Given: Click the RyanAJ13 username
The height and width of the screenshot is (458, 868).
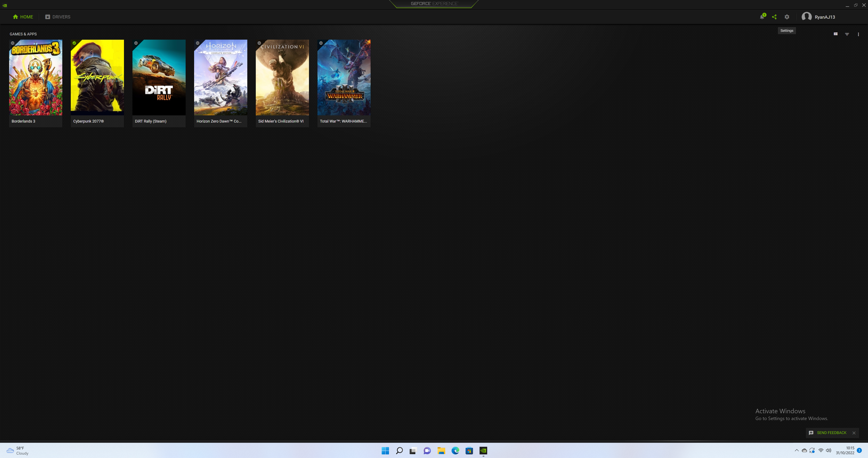Looking at the screenshot, I should click(x=825, y=17).
